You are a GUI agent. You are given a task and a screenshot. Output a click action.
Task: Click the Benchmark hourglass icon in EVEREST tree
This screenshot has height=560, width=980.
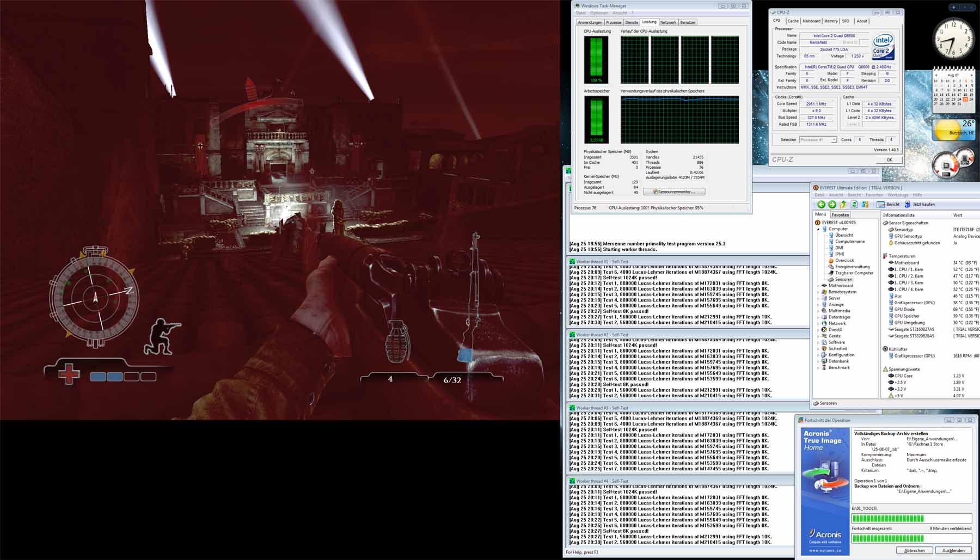pos(824,367)
